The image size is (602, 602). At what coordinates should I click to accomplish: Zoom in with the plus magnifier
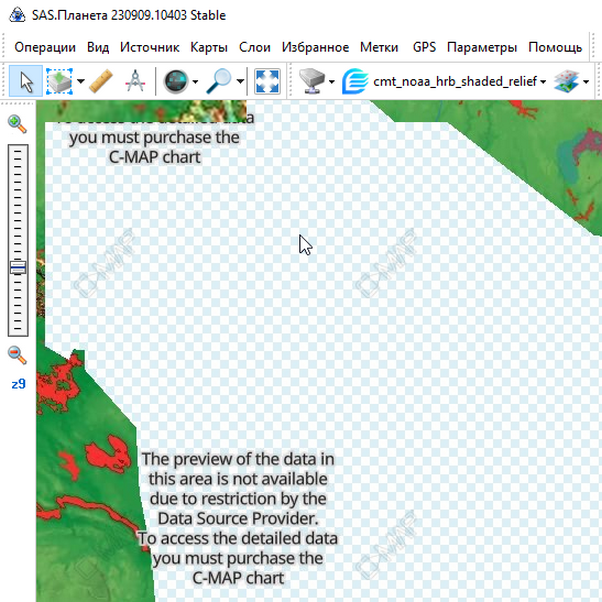click(x=17, y=123)
